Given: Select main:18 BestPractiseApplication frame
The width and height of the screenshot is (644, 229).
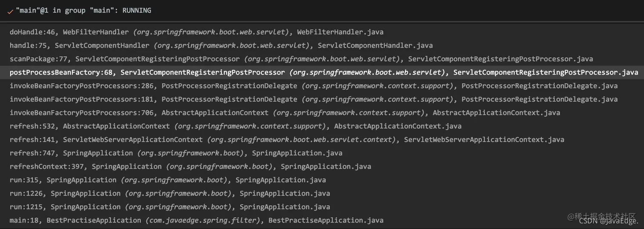Looking at the screenshot, I should pyautogui.click(x=322, y=220).
